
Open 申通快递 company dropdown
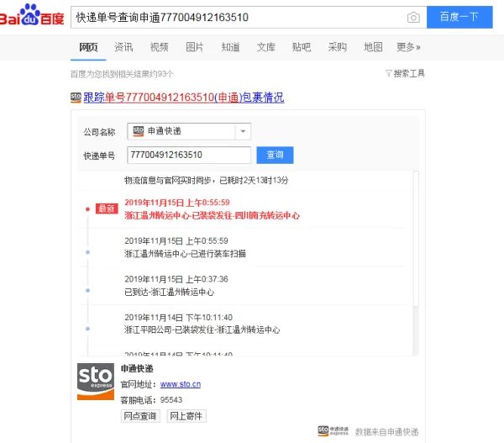coord(189,131)
